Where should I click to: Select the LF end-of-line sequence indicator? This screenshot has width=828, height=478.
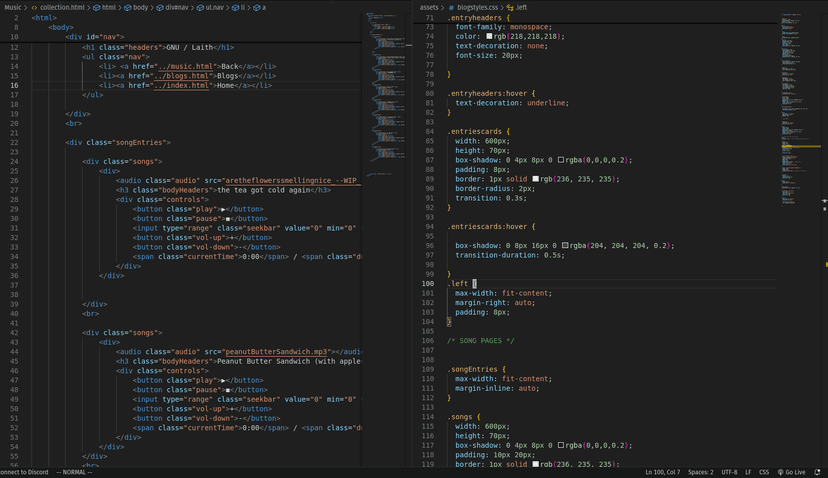748,472
